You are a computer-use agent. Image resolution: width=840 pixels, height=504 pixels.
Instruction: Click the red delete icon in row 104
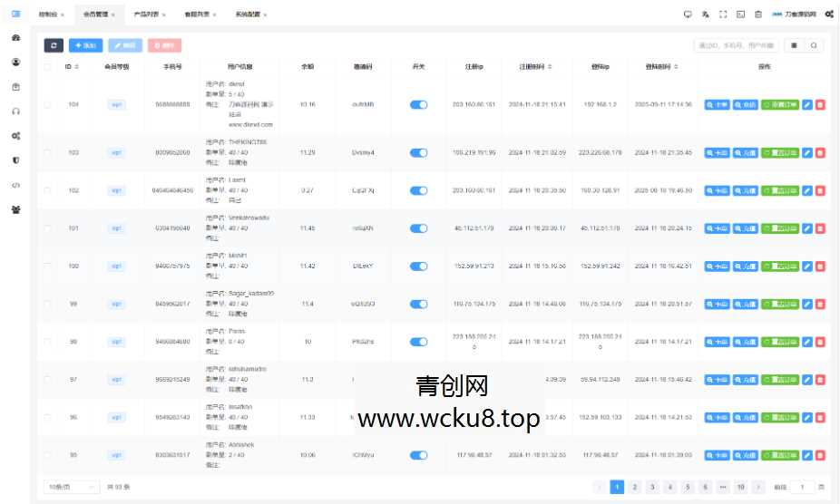[820, 105]
